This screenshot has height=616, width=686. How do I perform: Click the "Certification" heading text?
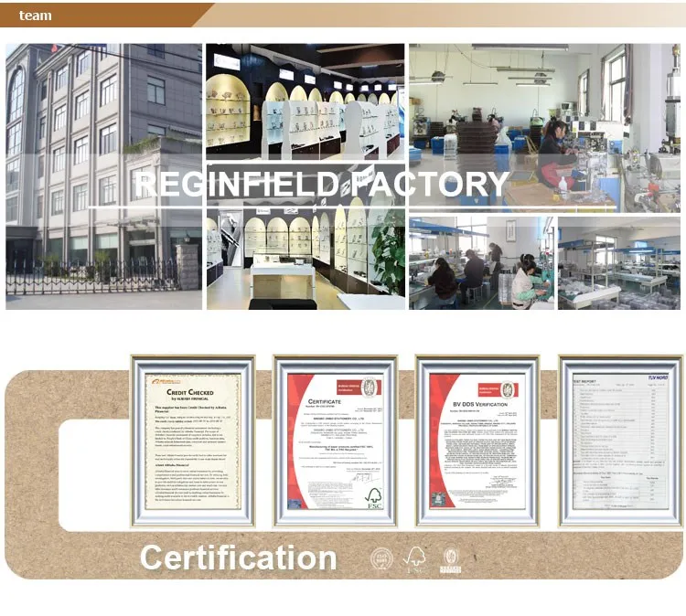click(x=238, y=558)
